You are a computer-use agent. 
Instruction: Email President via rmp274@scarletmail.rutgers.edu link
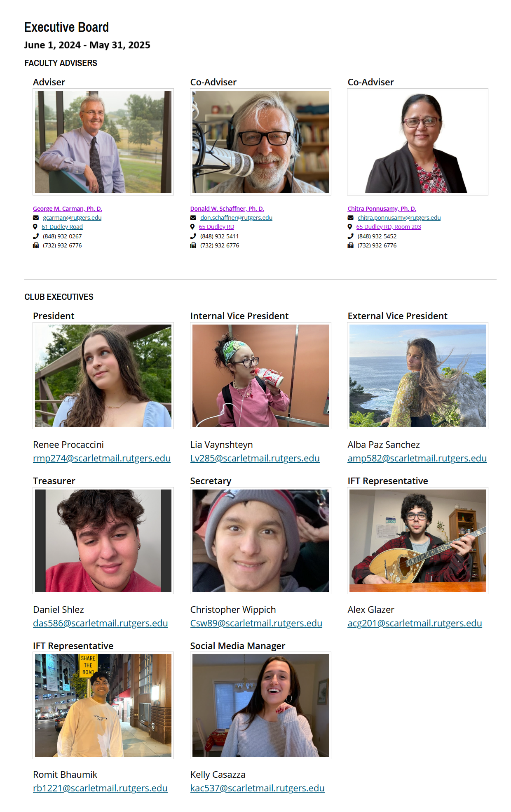pos(102,458)
